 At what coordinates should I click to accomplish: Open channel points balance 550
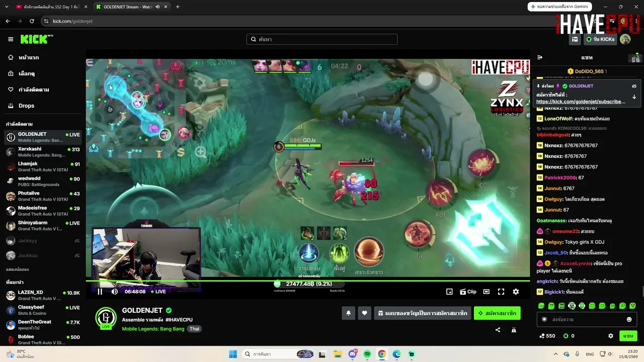point(547,336)
